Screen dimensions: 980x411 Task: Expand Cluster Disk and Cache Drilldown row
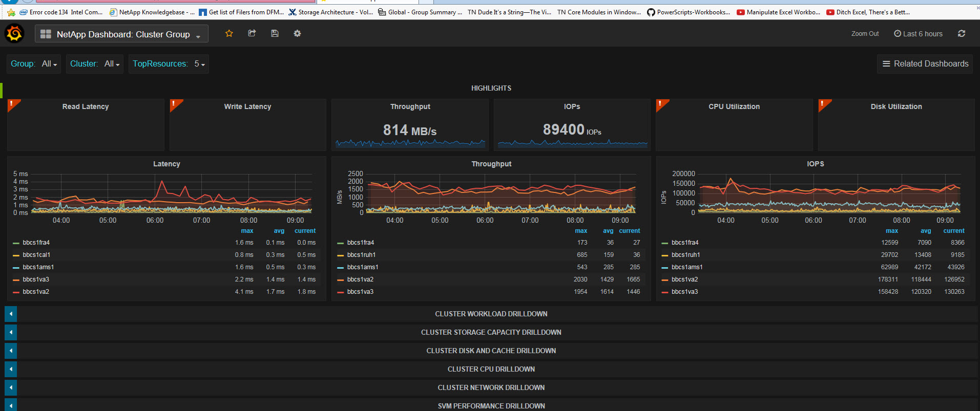[11, 351]
